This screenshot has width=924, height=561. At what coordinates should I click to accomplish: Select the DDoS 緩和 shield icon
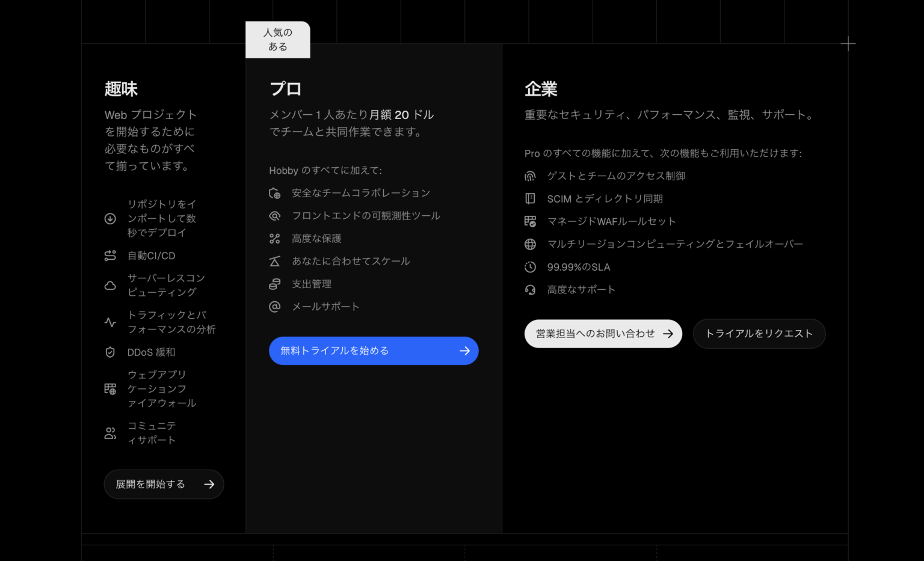[x=110, y=352]
